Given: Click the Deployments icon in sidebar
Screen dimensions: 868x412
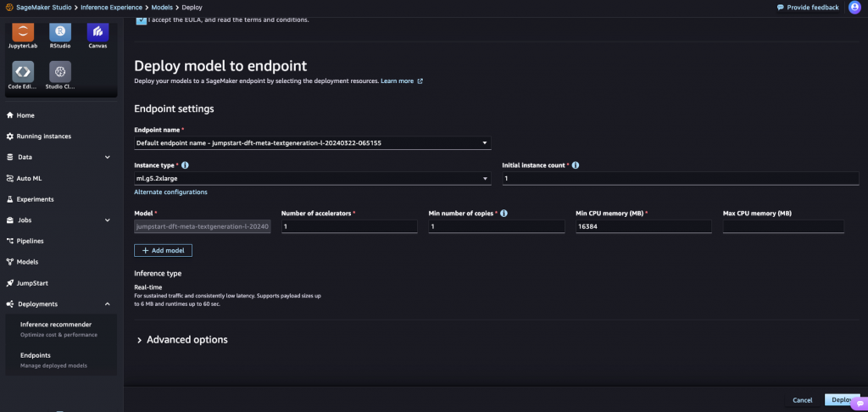Looking at the screenshot, I should coord(9,304).
